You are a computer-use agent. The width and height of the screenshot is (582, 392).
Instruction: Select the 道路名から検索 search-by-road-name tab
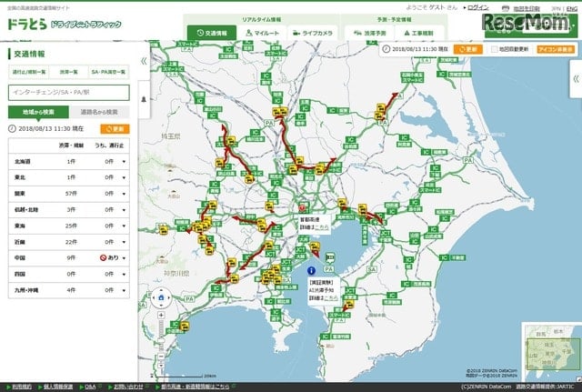pos(99,112)
